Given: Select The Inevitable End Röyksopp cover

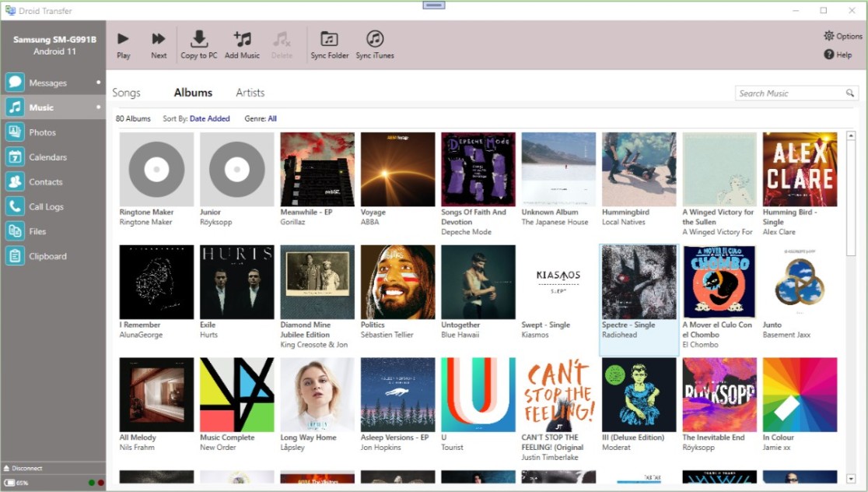Looking at the screenshot, I should (719, 395).
